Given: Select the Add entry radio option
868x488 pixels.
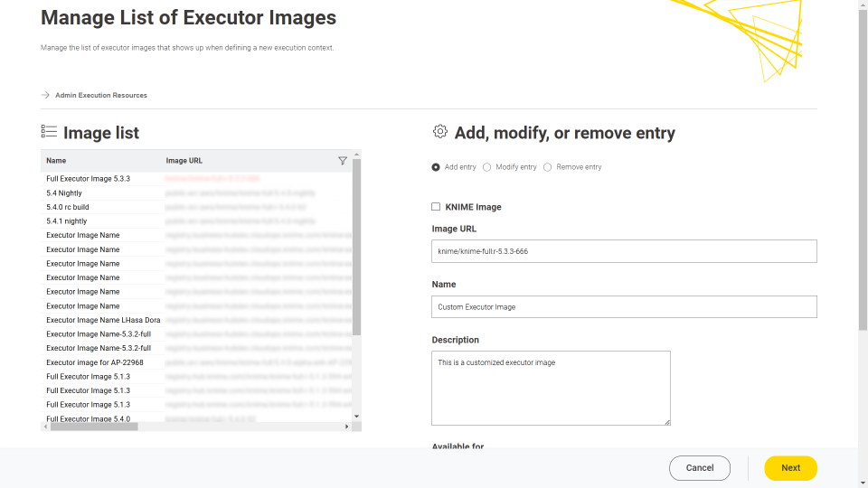Looking at the screenshot, I should click(x=436, y=167).
